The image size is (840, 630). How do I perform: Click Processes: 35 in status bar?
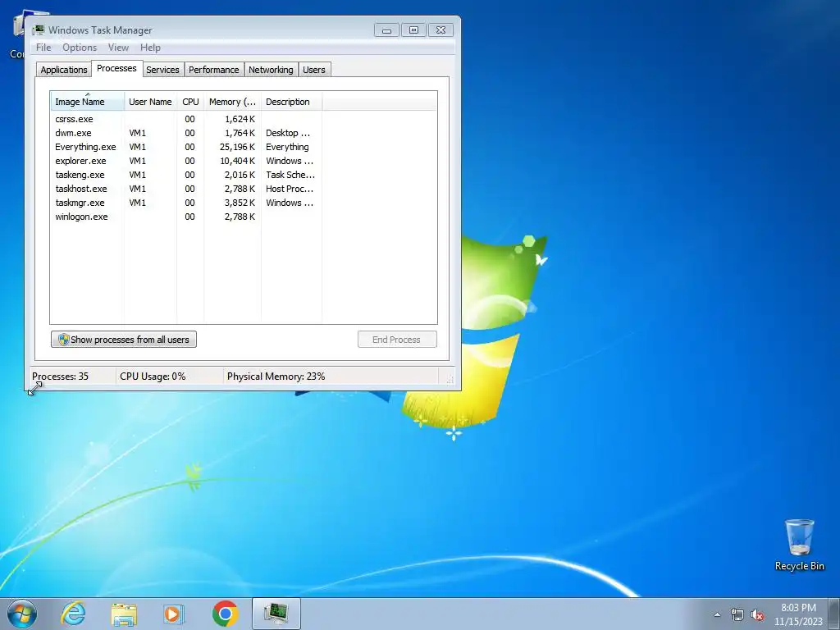[x=60, y=376]
